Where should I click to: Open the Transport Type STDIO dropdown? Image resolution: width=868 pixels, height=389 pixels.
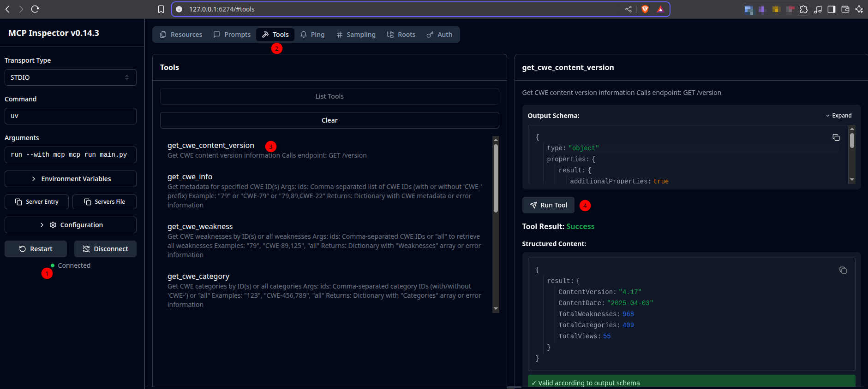[x=71, y=77]
